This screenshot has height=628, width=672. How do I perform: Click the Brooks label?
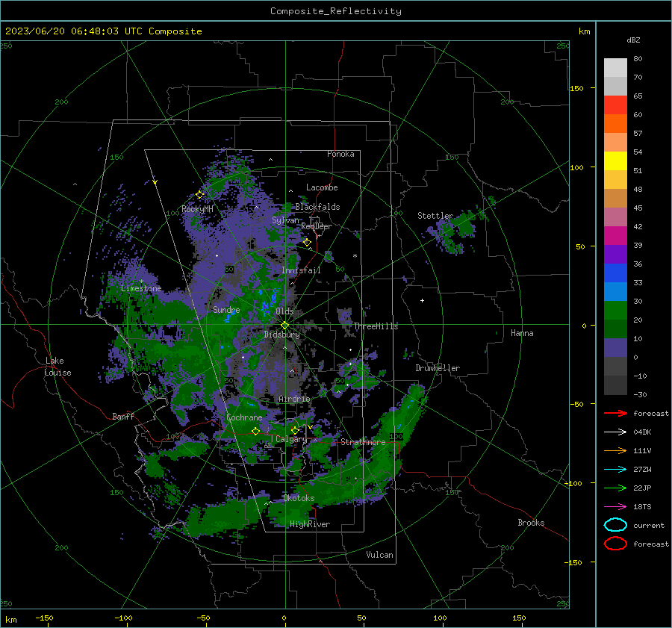[531, 523]
